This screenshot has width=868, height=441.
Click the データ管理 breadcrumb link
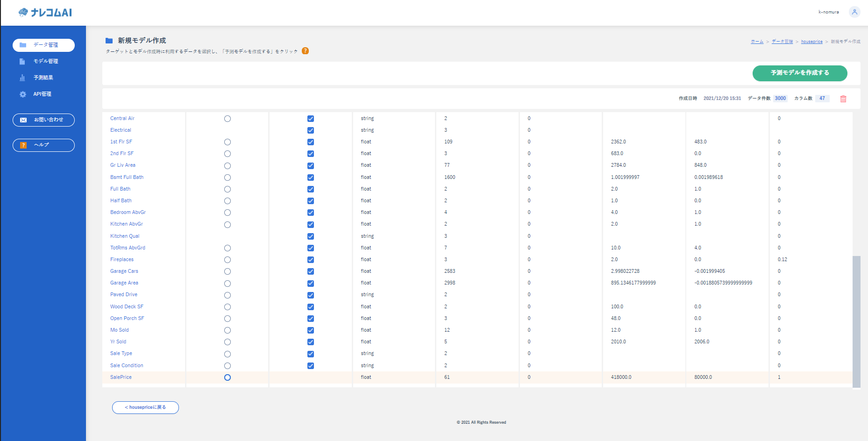pos(783,42)
